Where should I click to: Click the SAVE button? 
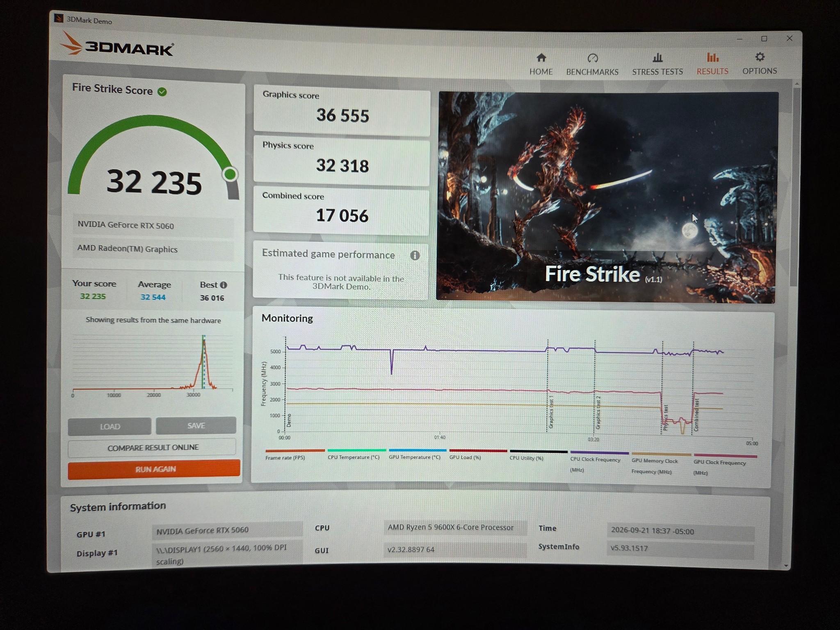pyautogui.click(x=196, y=425)
